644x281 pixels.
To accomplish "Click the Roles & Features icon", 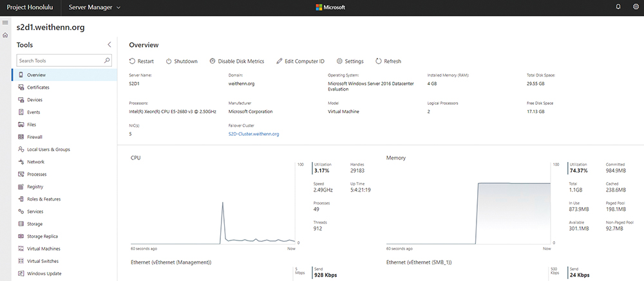I will tap(21, 199).
